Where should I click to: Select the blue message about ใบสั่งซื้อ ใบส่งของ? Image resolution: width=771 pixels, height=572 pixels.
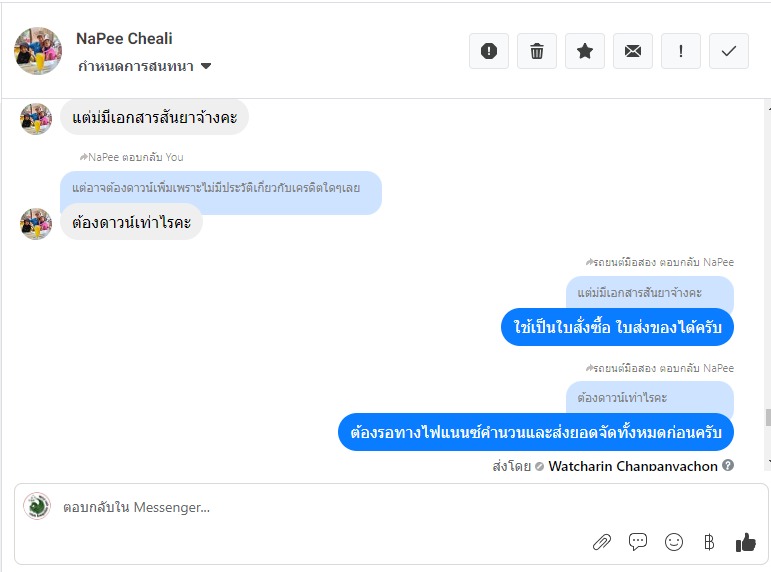click(x=617, y=327)
